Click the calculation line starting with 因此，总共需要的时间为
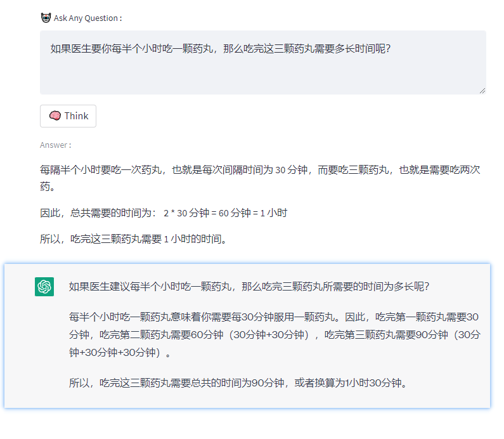Screen dimensions: 504x439 [x=95, y=213]
